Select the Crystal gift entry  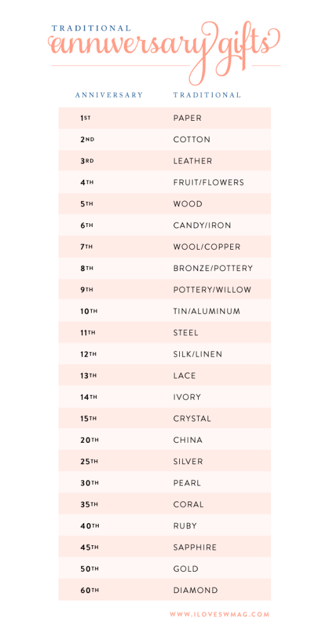pos(192,418)
